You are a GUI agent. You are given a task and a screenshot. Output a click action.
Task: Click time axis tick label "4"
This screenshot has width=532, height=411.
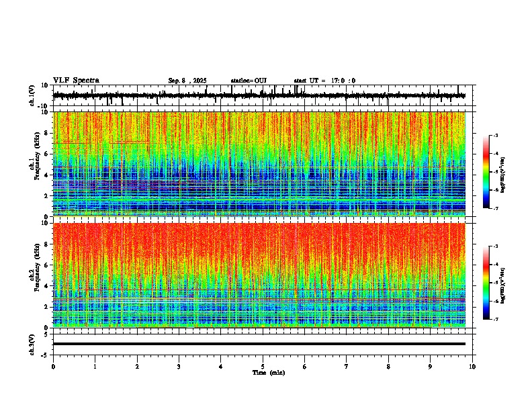221,367
